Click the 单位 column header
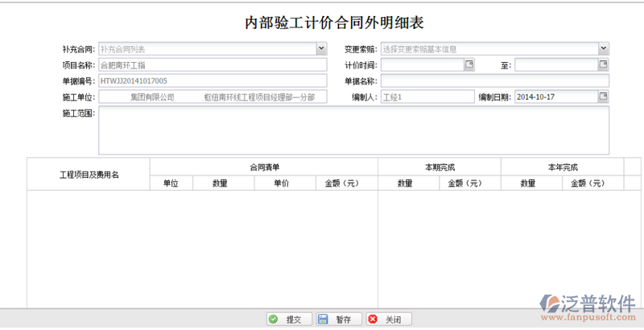 point(170,184)
